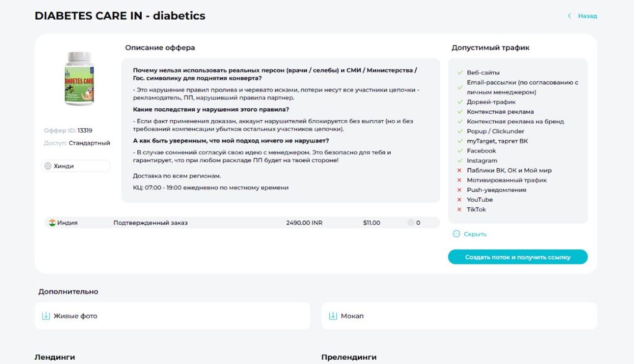Screen dimensions: 634x364
Task: Click download icon next to Живые фото
Action: point(45,316)
